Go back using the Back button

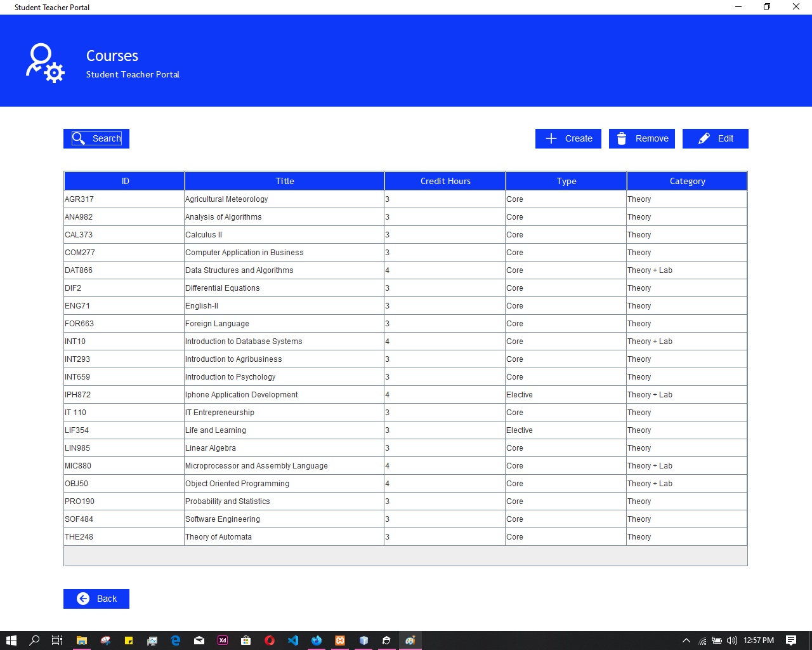(x=96, y=599)
